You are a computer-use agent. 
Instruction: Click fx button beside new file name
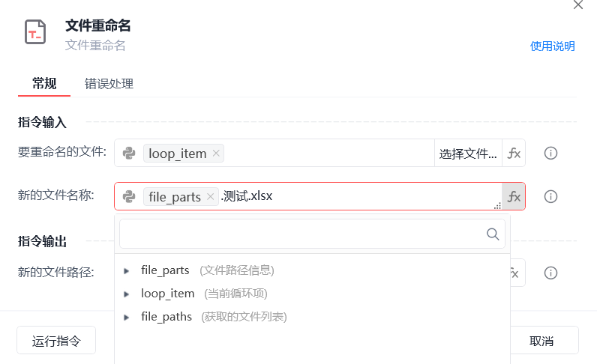(x=514, y=197)
